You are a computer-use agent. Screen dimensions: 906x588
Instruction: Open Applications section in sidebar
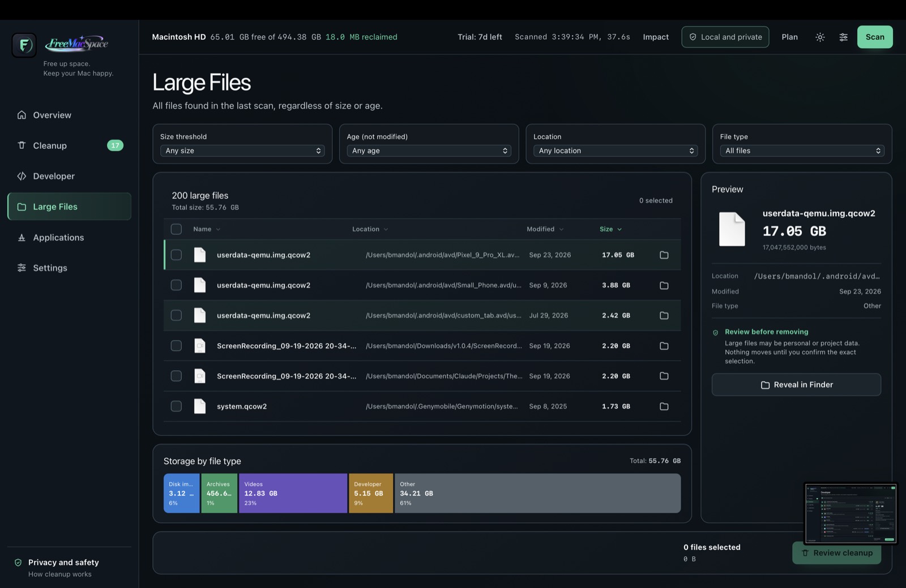pos(69,238)
